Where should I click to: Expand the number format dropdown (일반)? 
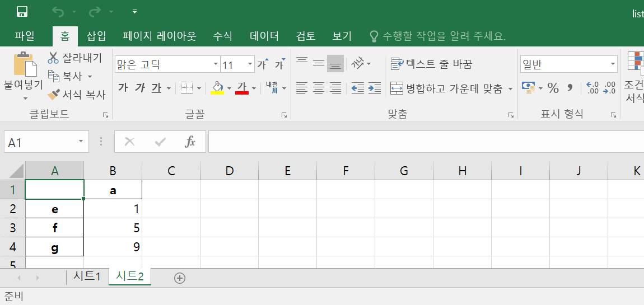click(x=612, y=64)
